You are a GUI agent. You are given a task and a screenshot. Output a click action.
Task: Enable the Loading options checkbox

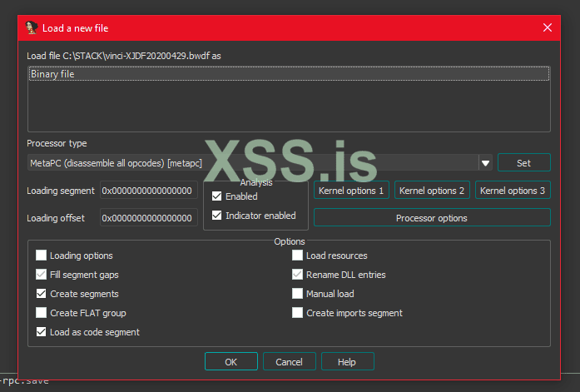tap(41, 256)
